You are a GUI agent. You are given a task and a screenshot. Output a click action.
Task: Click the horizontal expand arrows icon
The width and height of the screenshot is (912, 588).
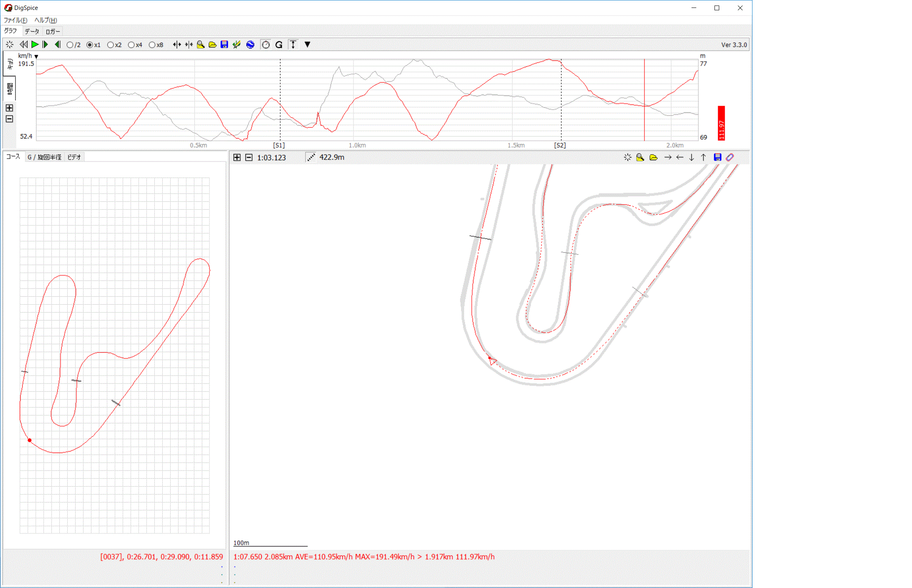tap(177, 45)
